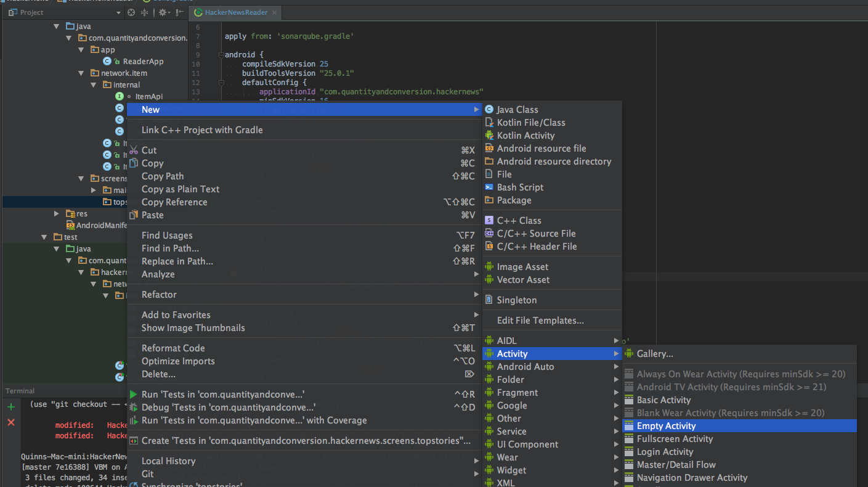Screen dimensions: 868x487
Task: Choose Java Class in the New submenu
Action: coord(551,110)
